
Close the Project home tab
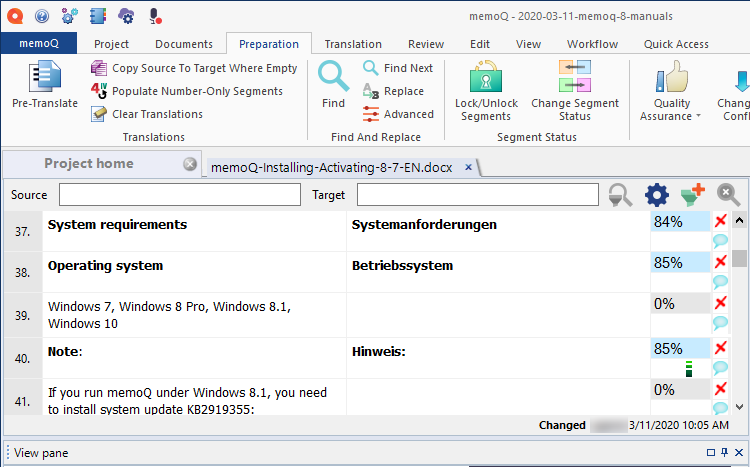click(190, 164)
